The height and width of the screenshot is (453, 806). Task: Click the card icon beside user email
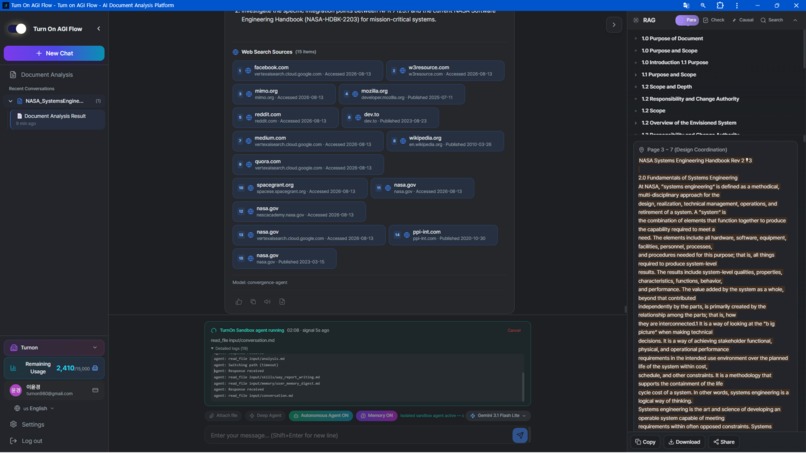[95, 390]
